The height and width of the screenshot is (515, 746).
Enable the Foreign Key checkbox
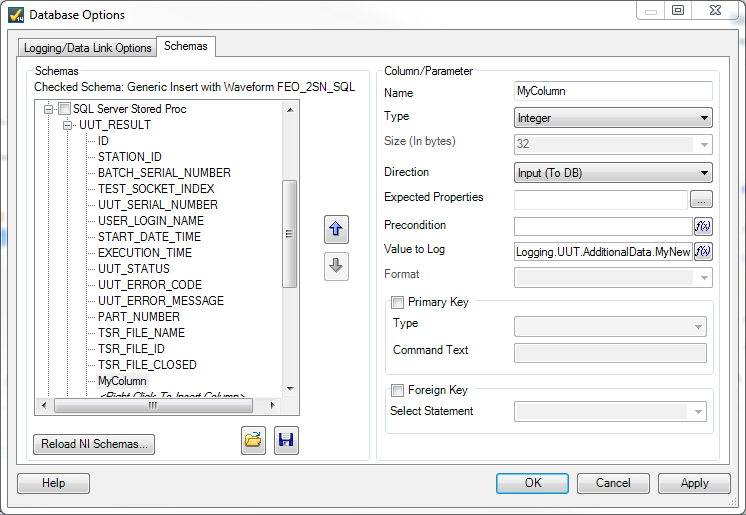pos(398,390)
